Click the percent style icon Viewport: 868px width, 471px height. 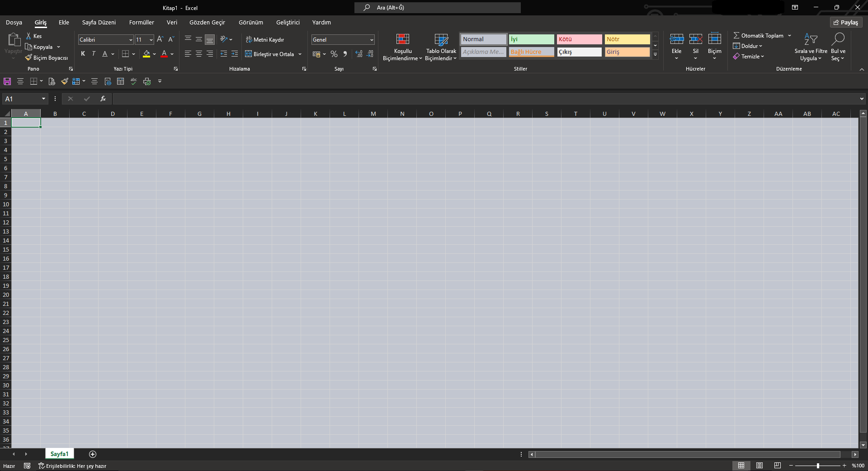click(x=334, y=54)
